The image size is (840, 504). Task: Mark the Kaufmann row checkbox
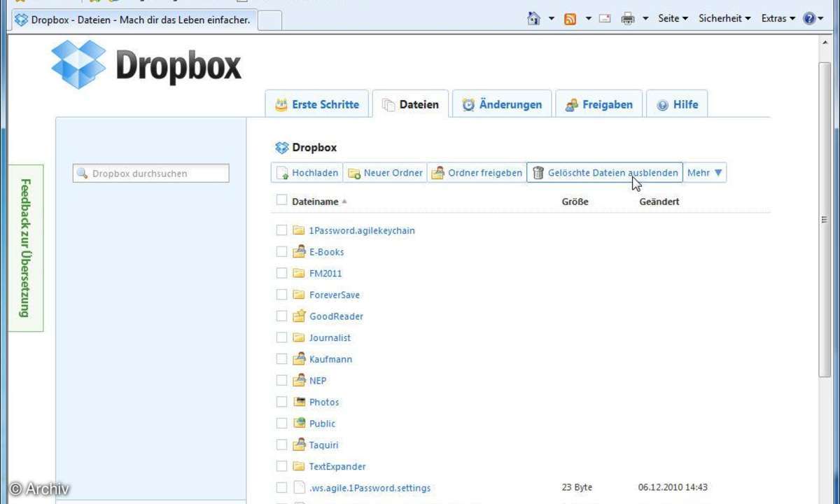(281, 359)
